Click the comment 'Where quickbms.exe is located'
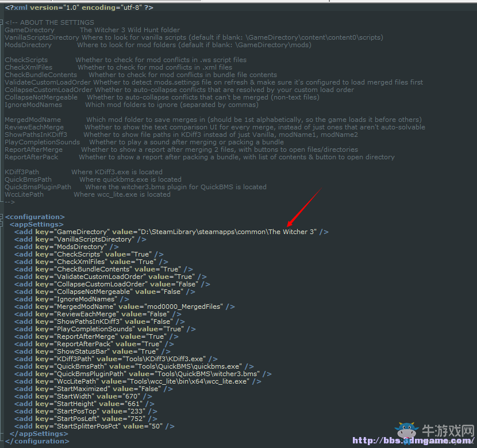The height and width of the screenshot is (448, 477). coord(130,179)
